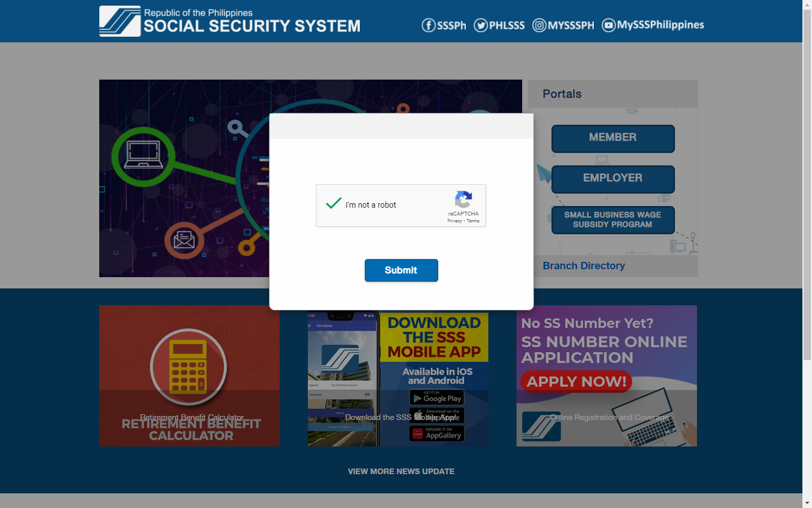Screen dimensions: 812x508
Task: Click the Submit button
Action: point(401,270)
